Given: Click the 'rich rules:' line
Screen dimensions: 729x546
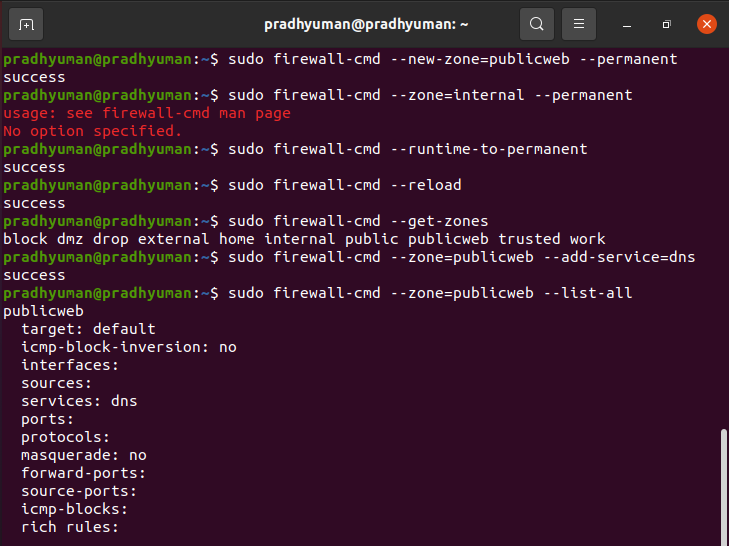Looking at the screenshot, I should click(x=70, y=527).
